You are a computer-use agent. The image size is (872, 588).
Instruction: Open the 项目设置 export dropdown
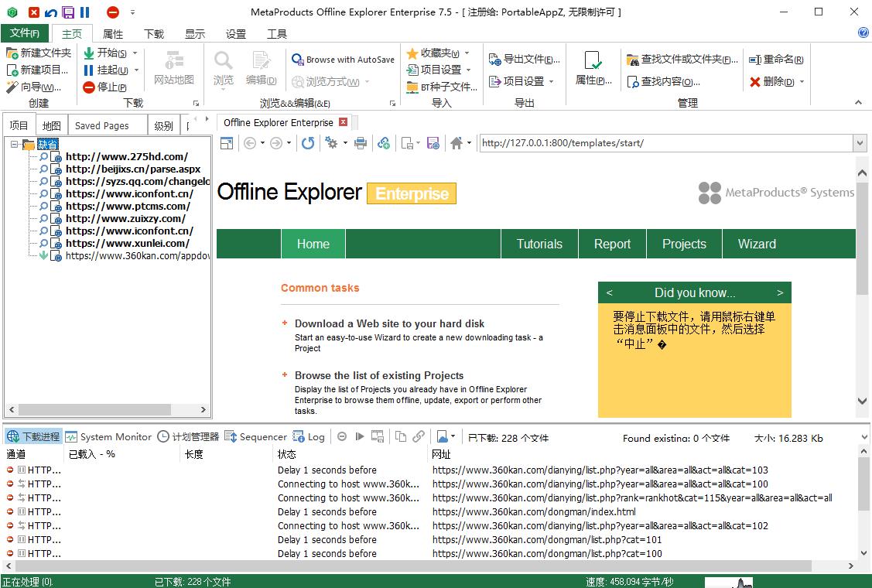click(521, 81)
